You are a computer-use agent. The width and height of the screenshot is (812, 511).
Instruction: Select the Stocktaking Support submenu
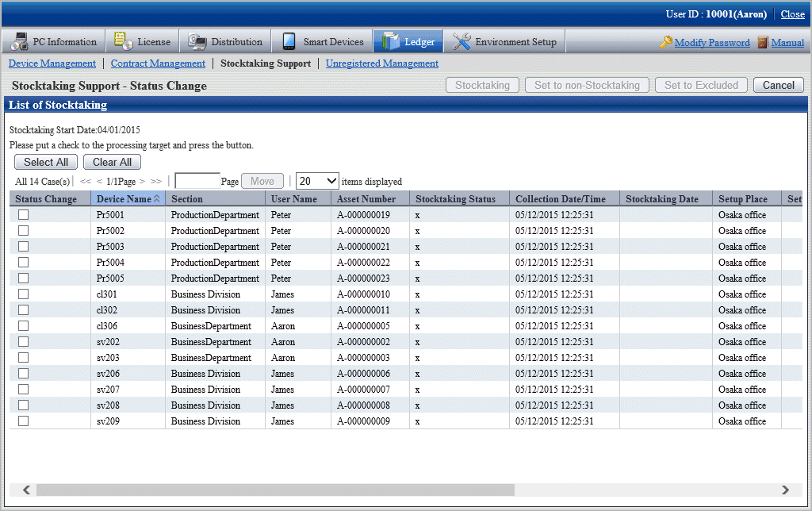(266, 63)
